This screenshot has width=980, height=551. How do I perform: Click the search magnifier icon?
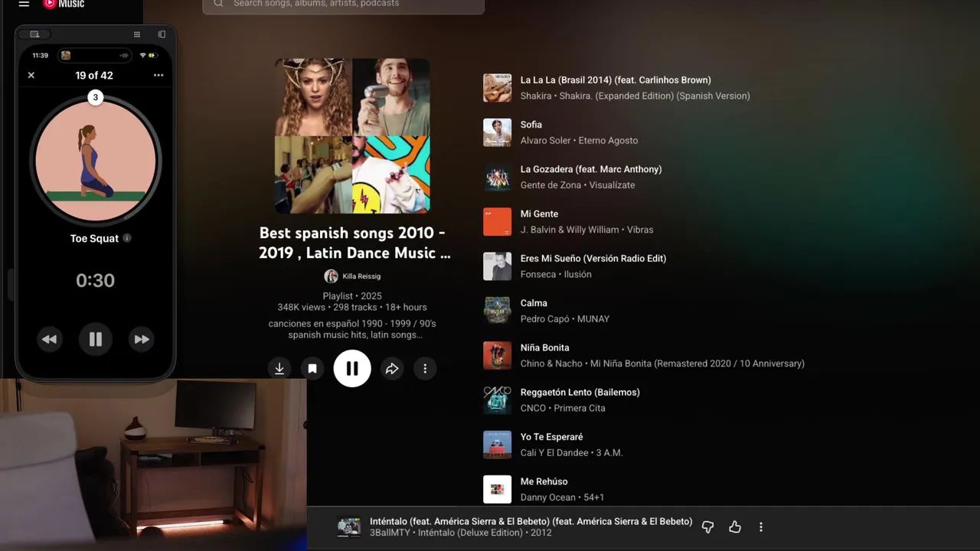tap(218, 4)
